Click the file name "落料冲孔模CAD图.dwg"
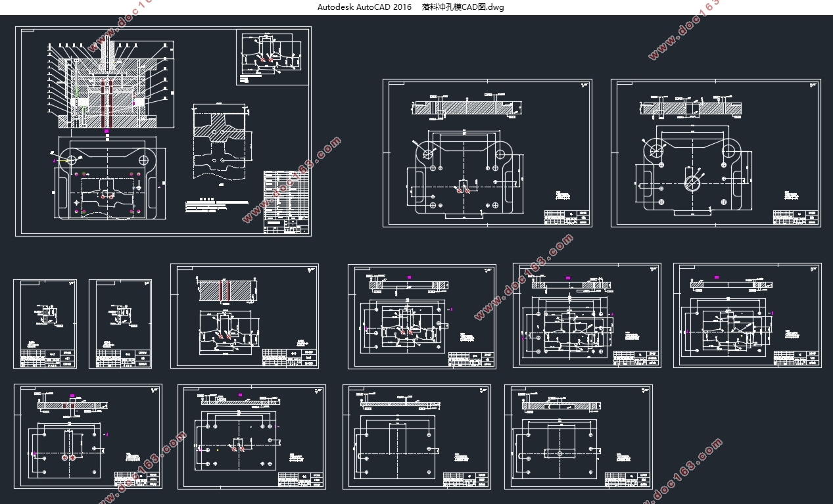This screenshot has width=833, height=504. 463,7
